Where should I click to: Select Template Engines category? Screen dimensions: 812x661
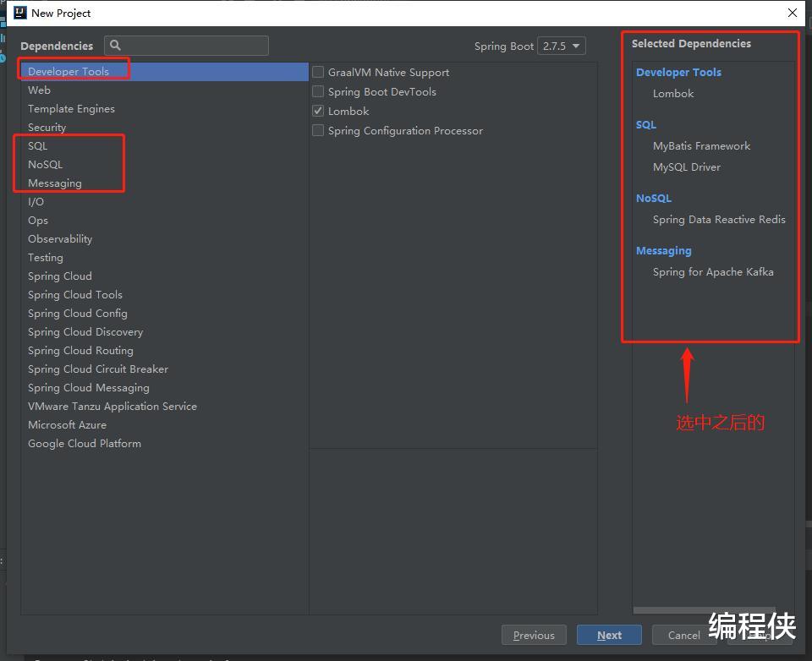click(x=165, y=109)
